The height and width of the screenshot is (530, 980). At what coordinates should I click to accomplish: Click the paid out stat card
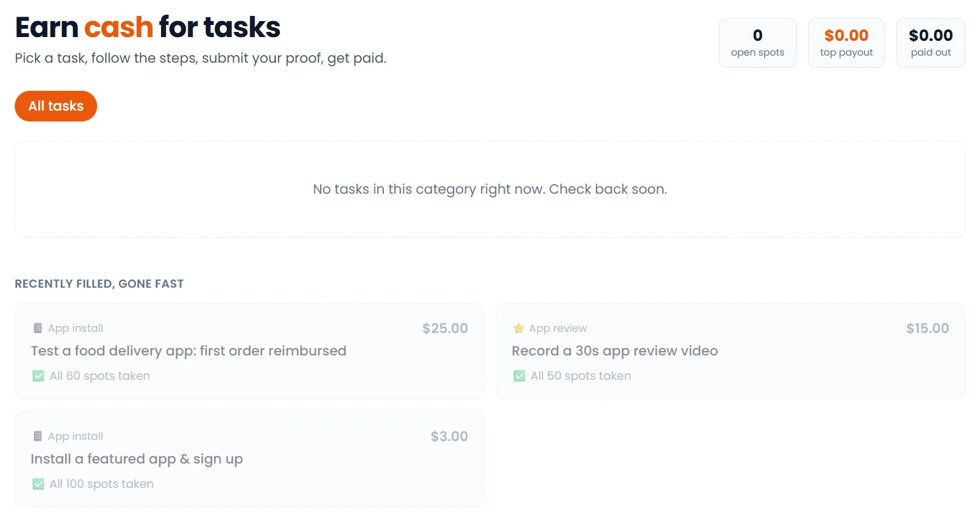931,43
